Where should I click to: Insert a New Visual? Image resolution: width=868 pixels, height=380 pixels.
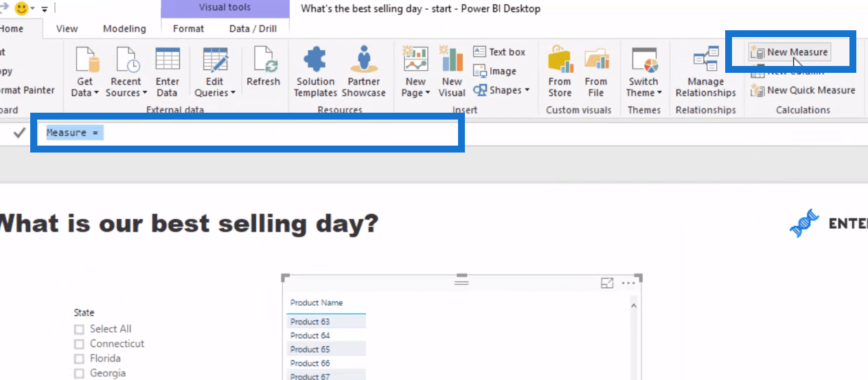click(x=452, y=72)
